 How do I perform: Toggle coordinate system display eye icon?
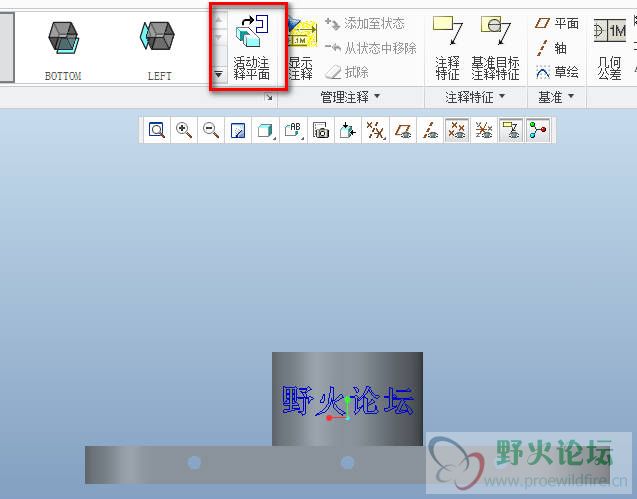coord(484,130)
